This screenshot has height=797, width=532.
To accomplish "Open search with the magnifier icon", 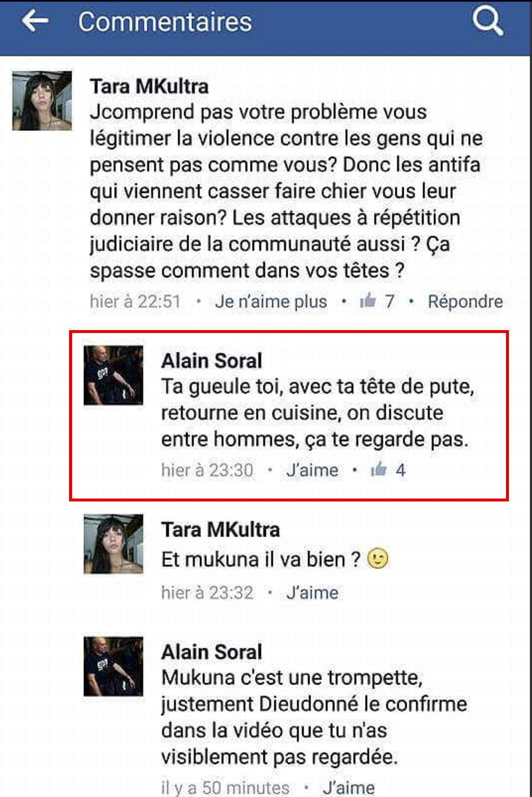I will coord(487,21).
